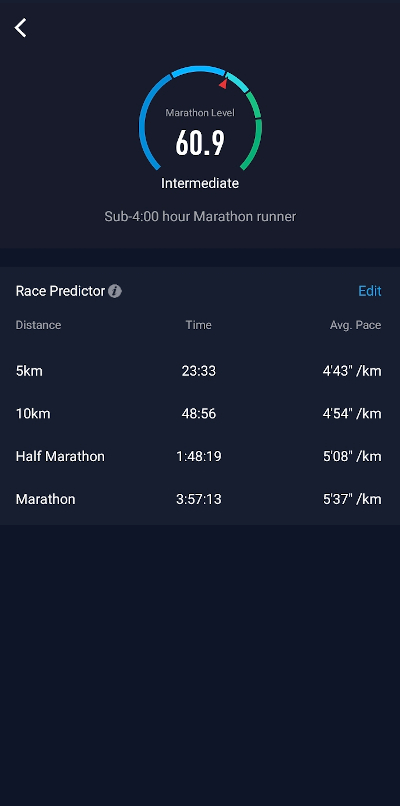The width and height of the screenshot is (400, 806).
Task: Tap the 23:33 predicted time
Action: coord(198,371)
